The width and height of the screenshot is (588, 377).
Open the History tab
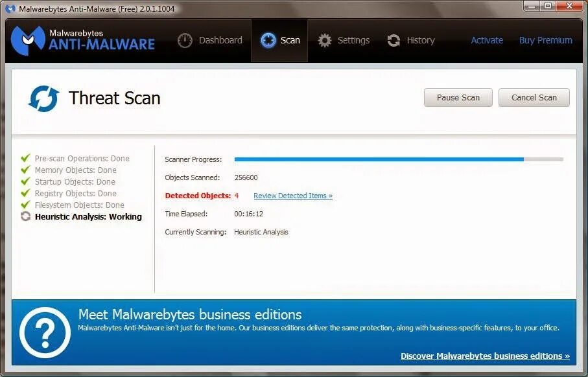pos(411,40)
